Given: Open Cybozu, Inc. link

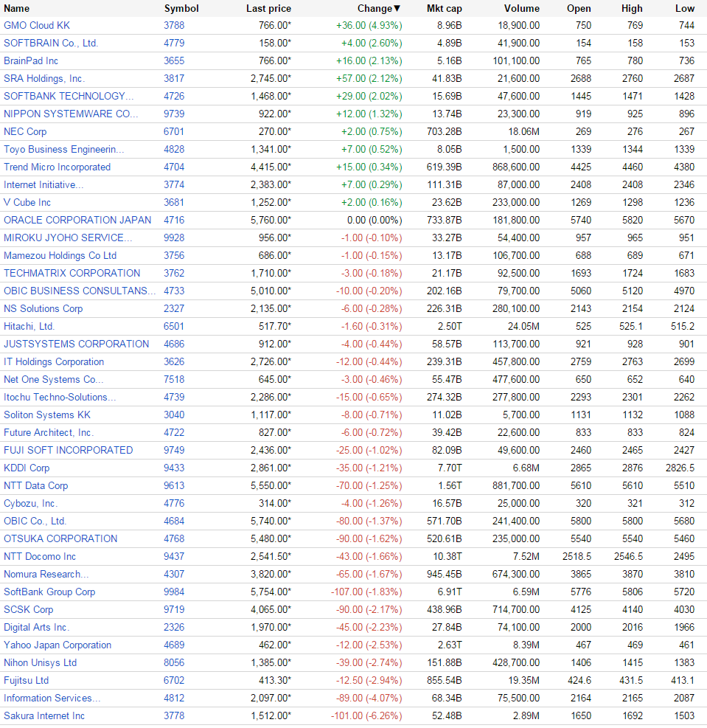Looking at the screenshot, I should click(31, 503).
